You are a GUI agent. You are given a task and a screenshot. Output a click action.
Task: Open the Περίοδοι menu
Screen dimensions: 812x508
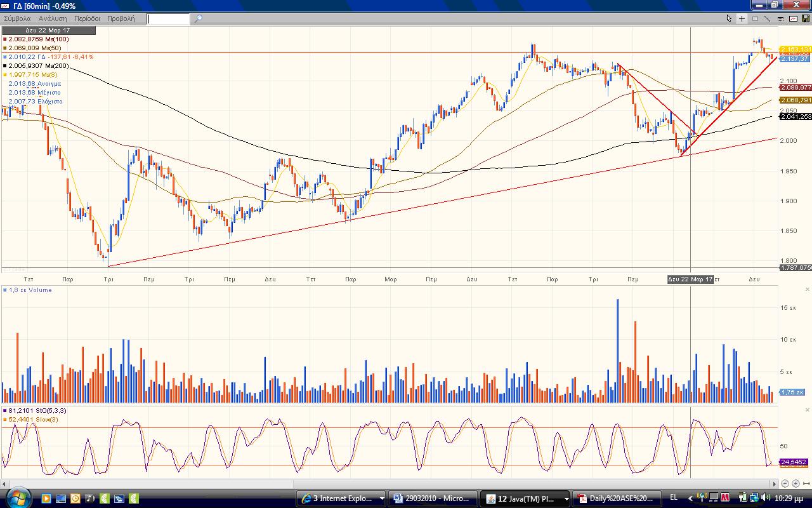[x=87, y=19]
